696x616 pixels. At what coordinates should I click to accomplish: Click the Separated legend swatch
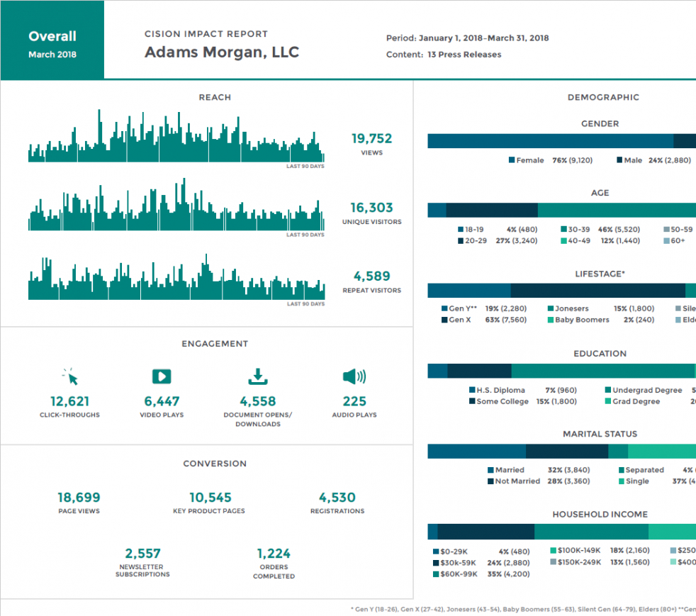pyautogui.click(x=622, y=469)
